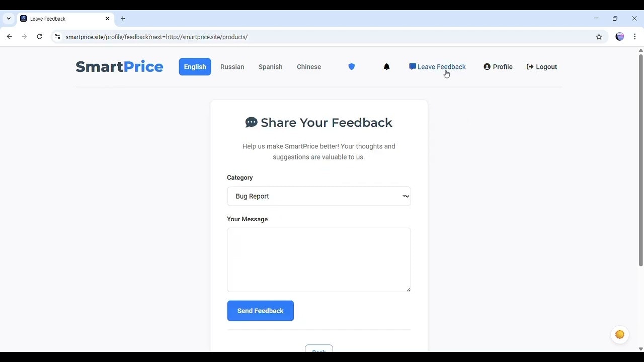This screenshot has height=362, width=644.
Task: Click the Share Your Feedback heading
Action: tap(318, 122)
